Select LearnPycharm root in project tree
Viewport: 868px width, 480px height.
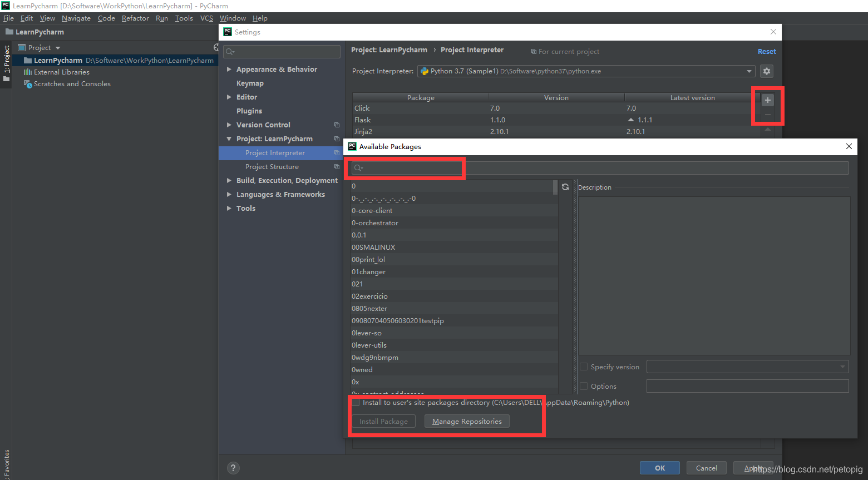(x=116, y=61)
